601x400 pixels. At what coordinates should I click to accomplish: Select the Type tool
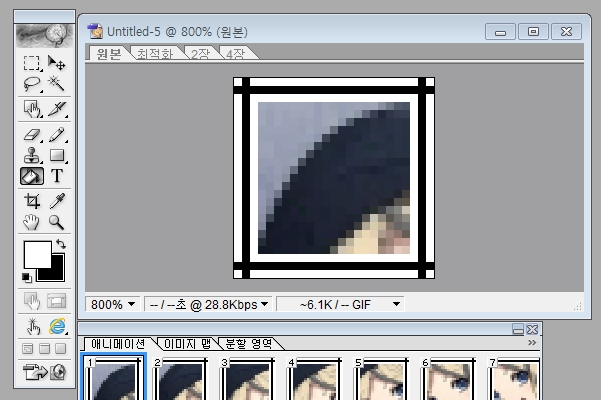point(57,176)
